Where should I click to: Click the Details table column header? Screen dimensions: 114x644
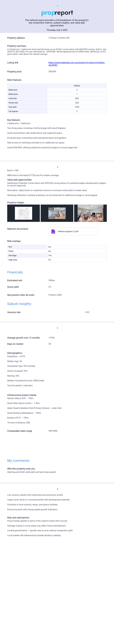(77, 86)
